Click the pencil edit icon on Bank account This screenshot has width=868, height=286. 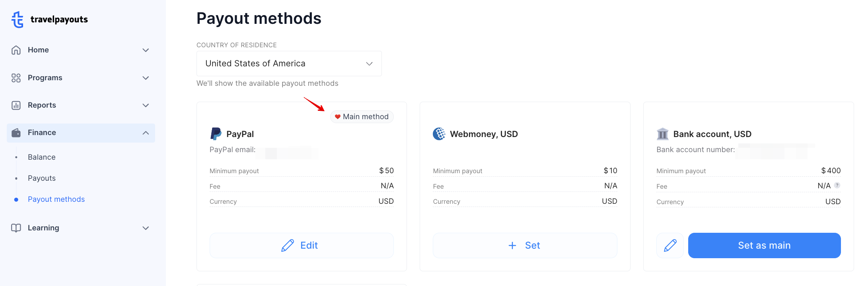click(x=670, y=245)
